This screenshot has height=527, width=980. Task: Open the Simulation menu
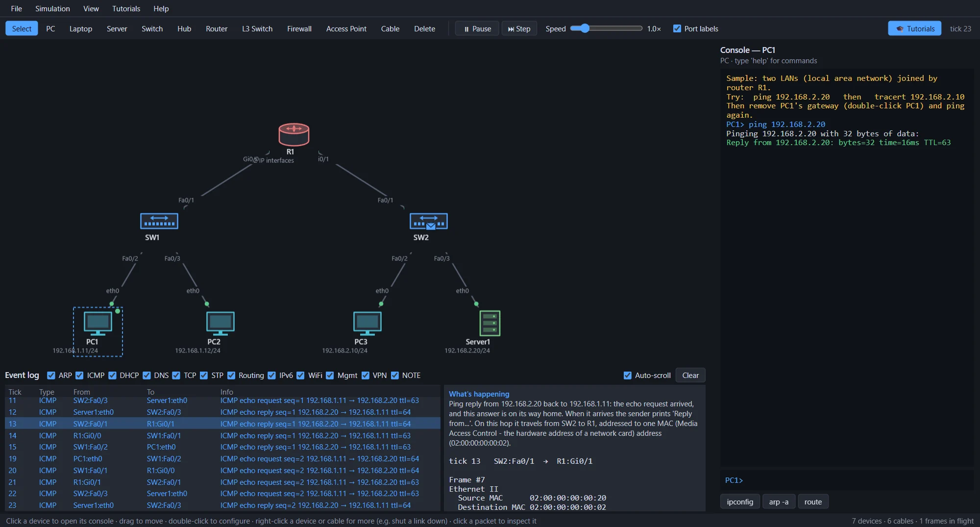pos(52,8)
